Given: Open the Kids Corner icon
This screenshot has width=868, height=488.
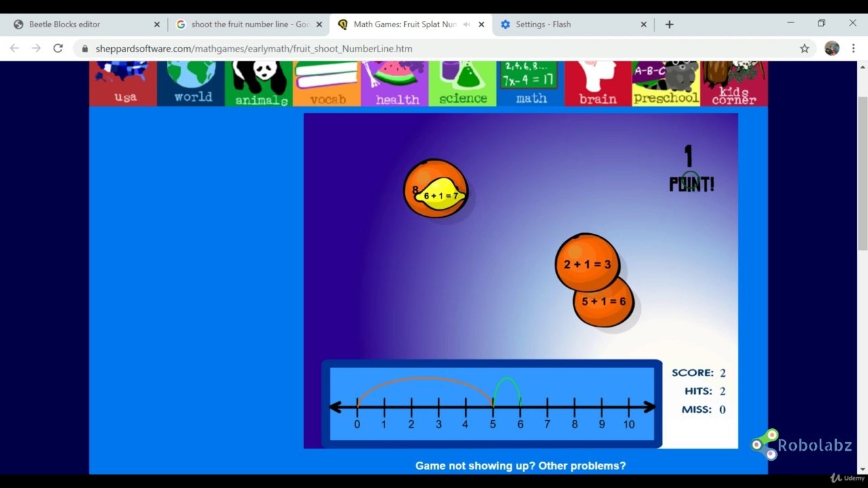Looking at the screenshot, I should [734, 83].
